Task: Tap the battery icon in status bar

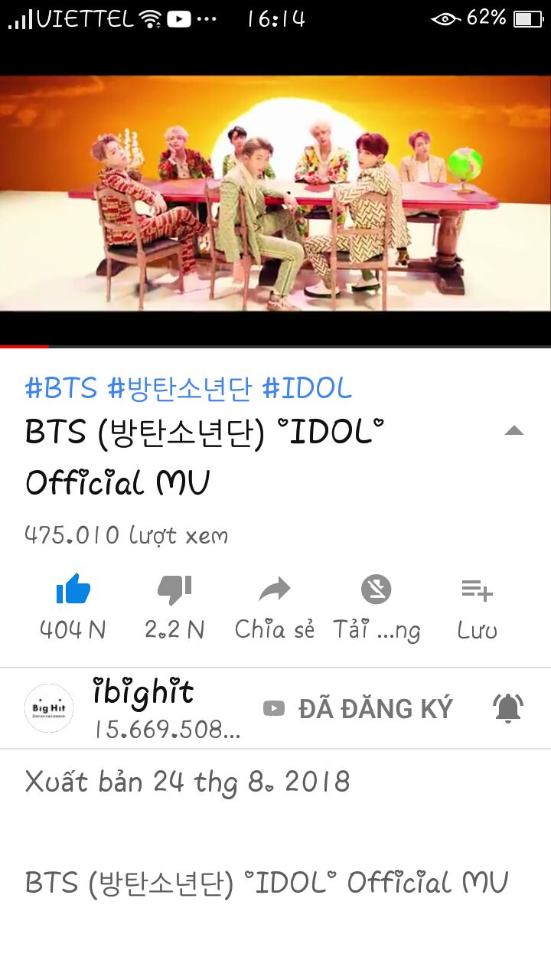Action: tap(528, 18)
